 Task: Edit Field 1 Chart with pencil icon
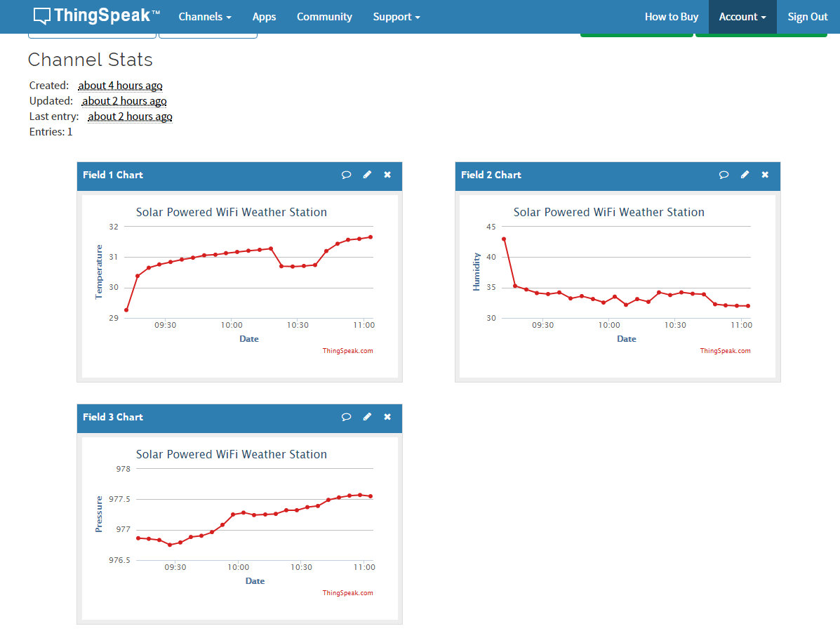point(367,175)
